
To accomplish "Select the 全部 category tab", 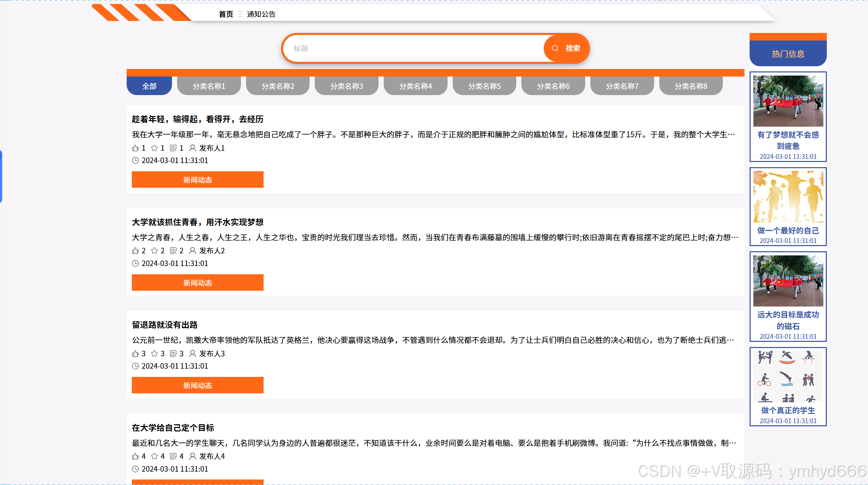I will point(149,86).
